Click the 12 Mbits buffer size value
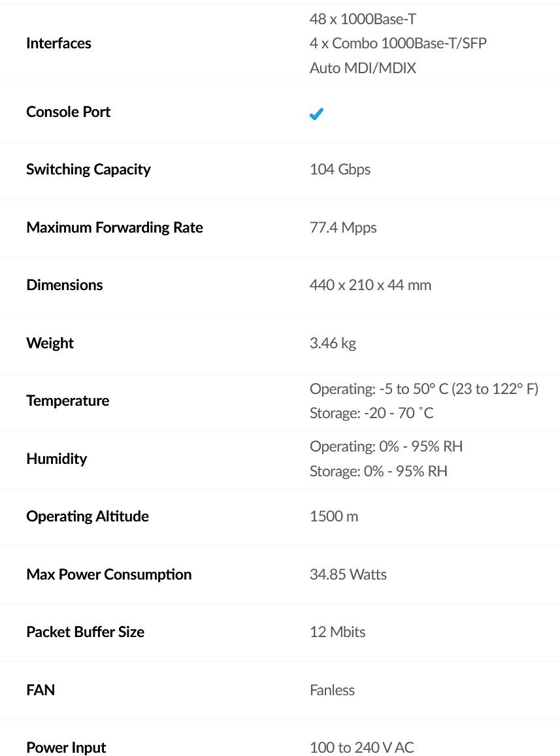The width and height of the screenshot is (560, 756). click(x=337, y=632)
